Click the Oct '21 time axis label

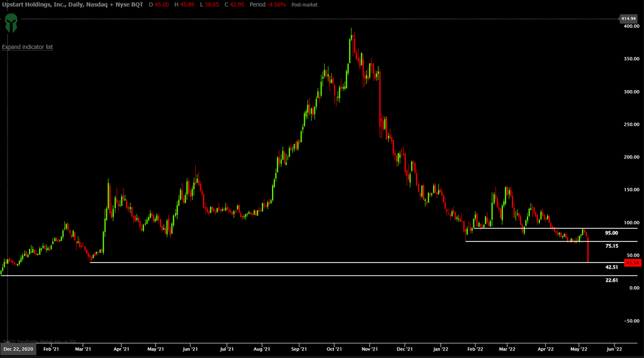pos(334,348)
